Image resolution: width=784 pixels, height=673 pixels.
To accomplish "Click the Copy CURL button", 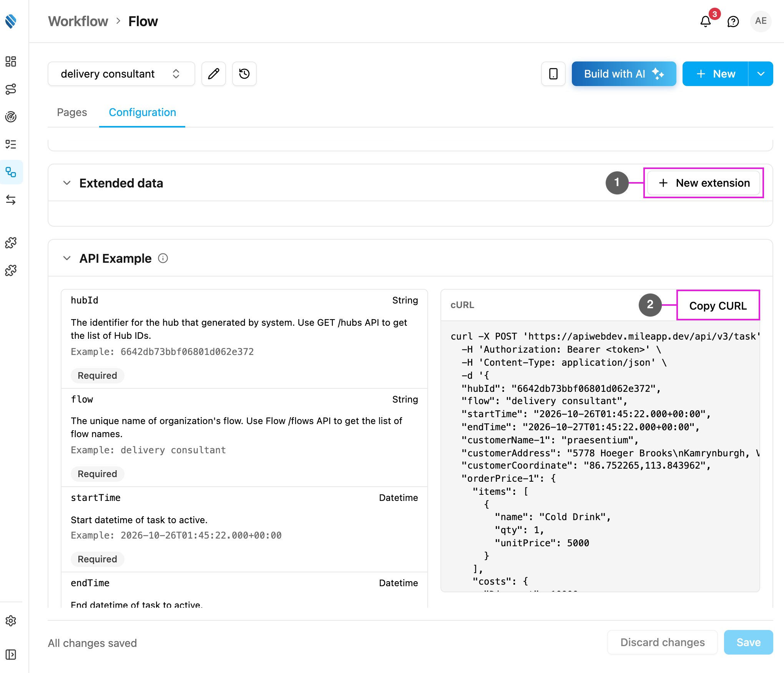I will (x=718, y=305).
